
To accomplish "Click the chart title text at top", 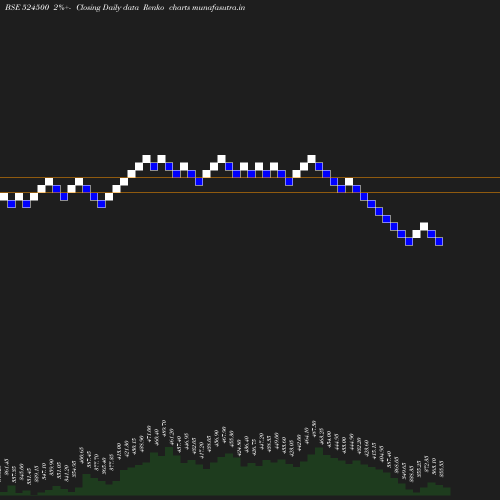I will [x=125, y=7].
